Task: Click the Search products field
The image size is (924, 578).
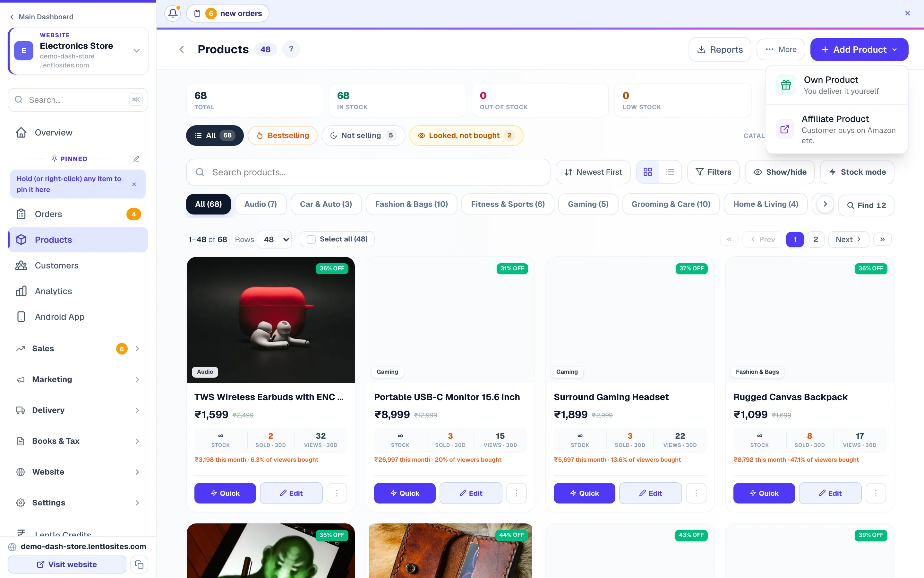Action: coord(368,172)
